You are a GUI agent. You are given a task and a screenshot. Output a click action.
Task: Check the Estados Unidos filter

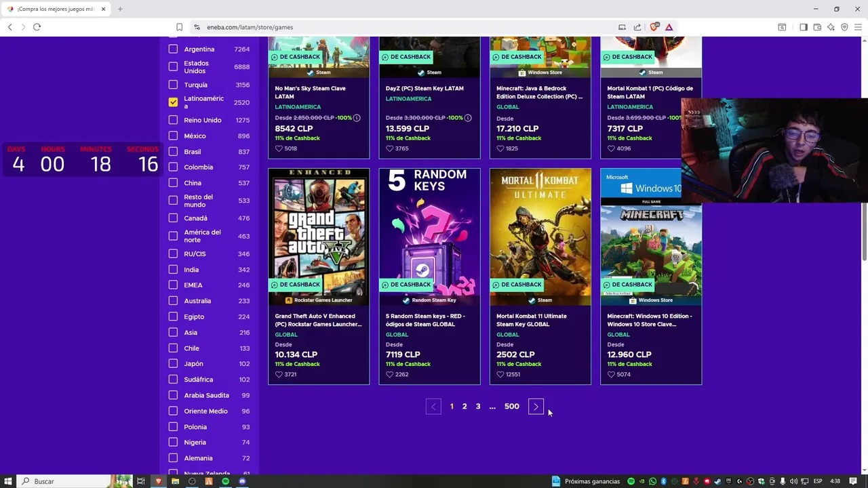[x=173, y=66]
